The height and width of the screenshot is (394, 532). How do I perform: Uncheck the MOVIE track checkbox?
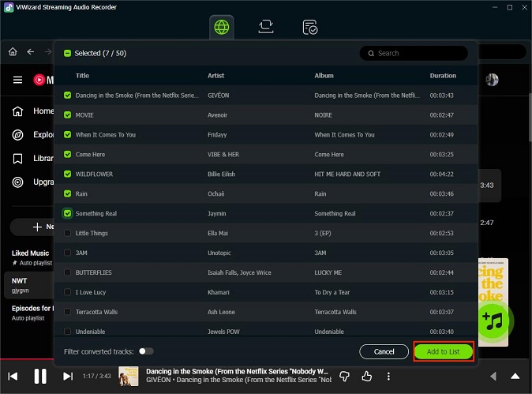(x=68, y=115)
